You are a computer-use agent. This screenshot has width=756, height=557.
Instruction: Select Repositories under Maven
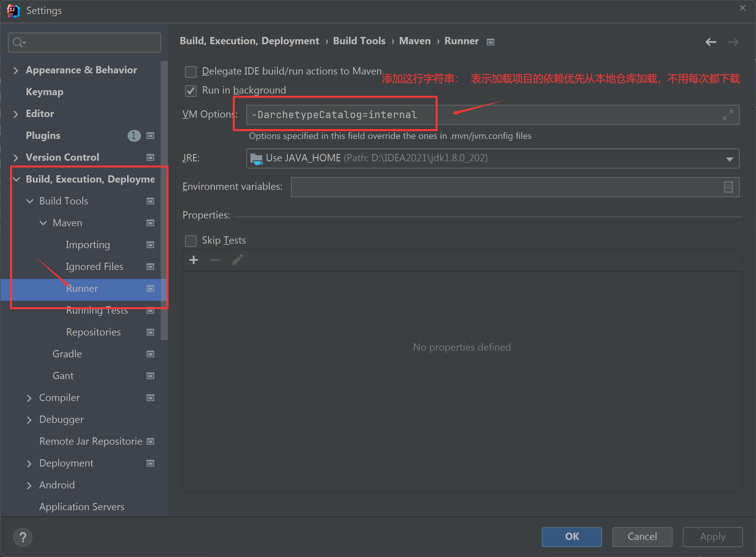click(93, 332)
